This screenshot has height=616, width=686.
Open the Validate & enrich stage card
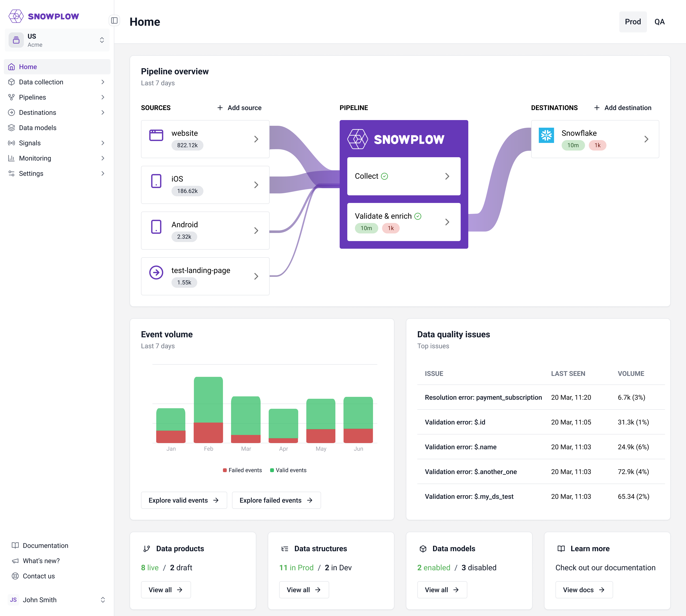(404, 222)
